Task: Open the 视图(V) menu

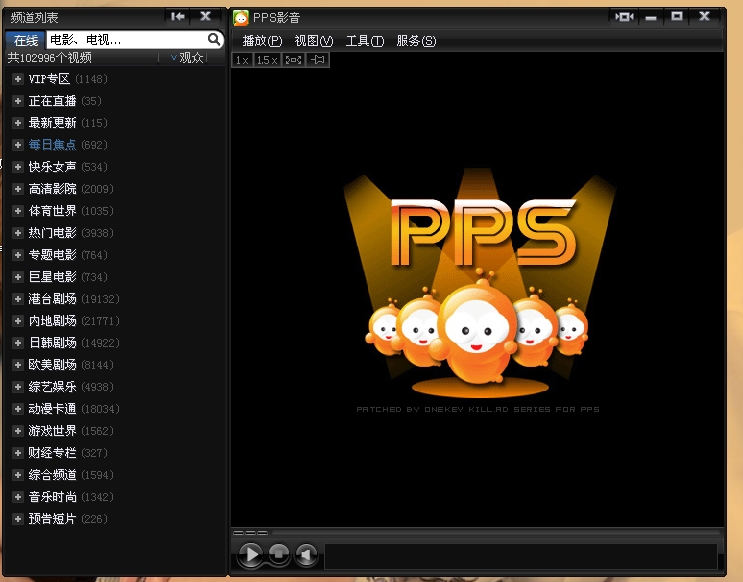Action: click(314, 41)
